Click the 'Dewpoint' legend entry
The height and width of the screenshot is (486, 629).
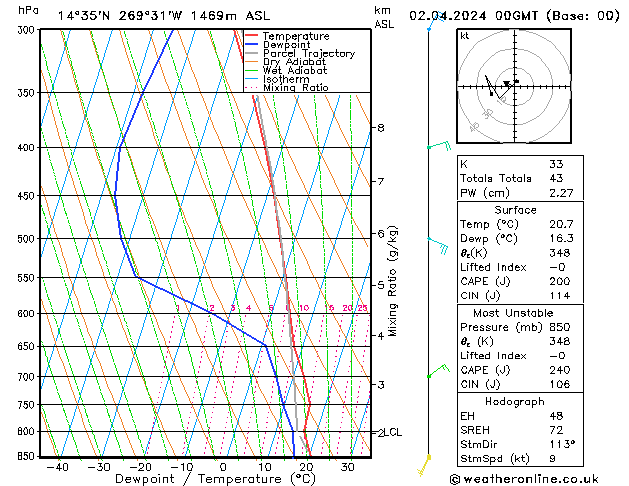[x=286, y=45]
